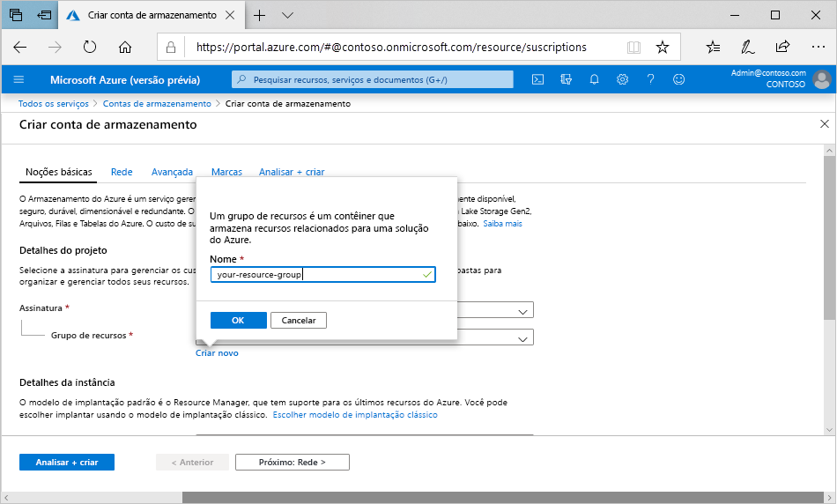Image resolution: width=837 pixels, height=504 pixels.
Task: Share this page from browser toolbar
Action: [x=782, y=47]
